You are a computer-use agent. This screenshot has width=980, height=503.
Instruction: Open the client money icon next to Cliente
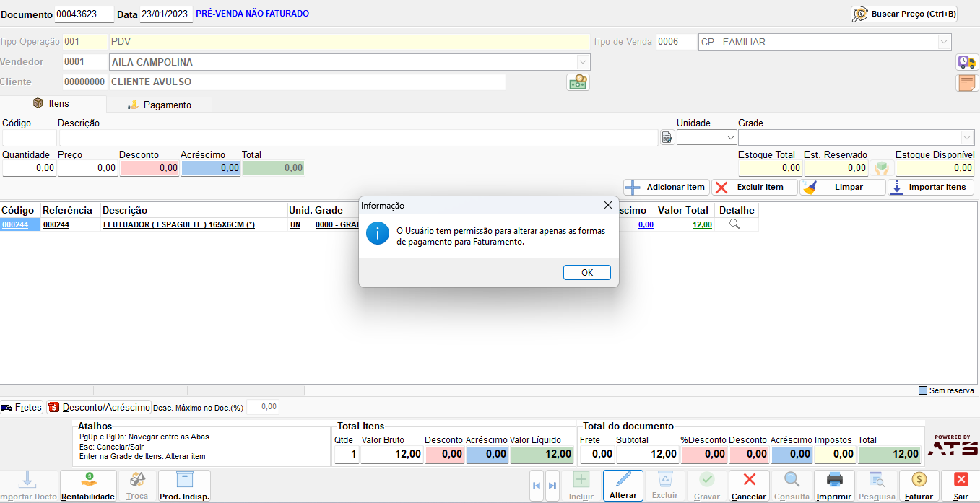click(x=578, y=82)
